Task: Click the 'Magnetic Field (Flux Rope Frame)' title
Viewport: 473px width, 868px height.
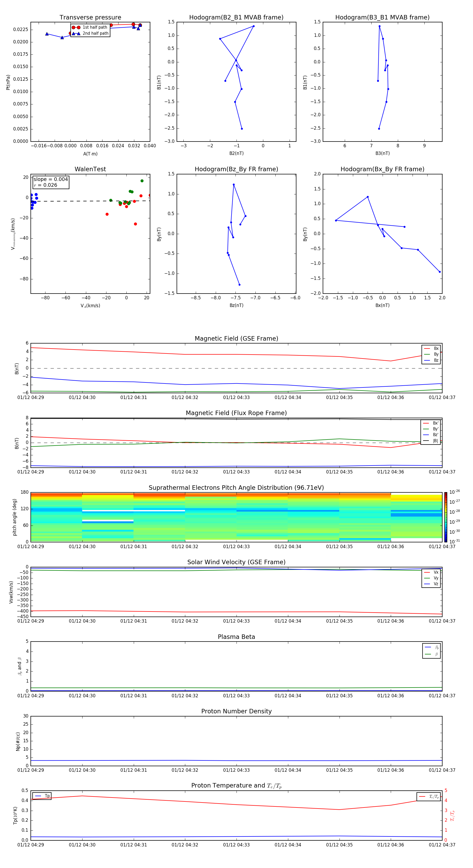Action: 236,413
